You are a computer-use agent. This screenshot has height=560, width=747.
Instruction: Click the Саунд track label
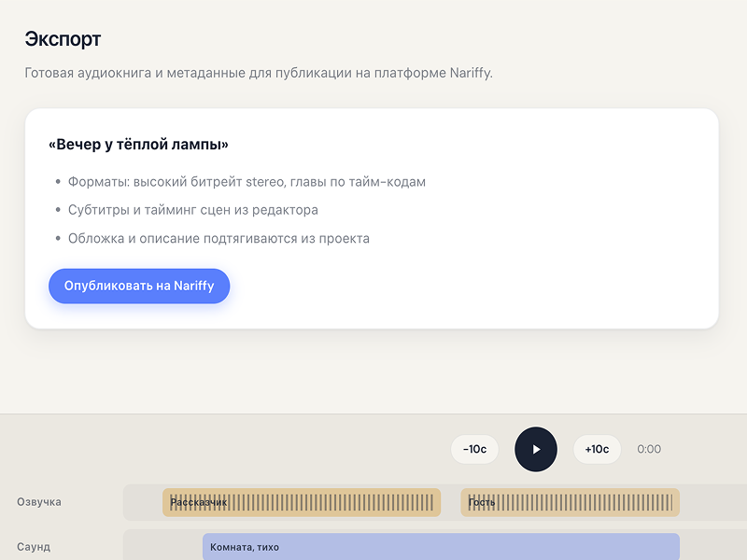(34, 547)
